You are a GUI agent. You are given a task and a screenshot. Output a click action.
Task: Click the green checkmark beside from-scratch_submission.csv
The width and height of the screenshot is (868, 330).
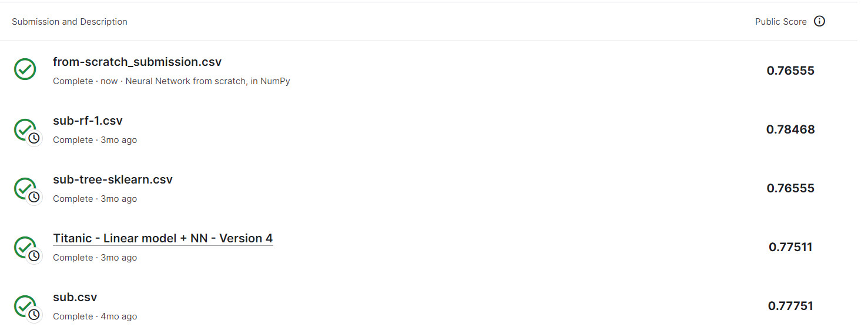click(x=25, y=69)
